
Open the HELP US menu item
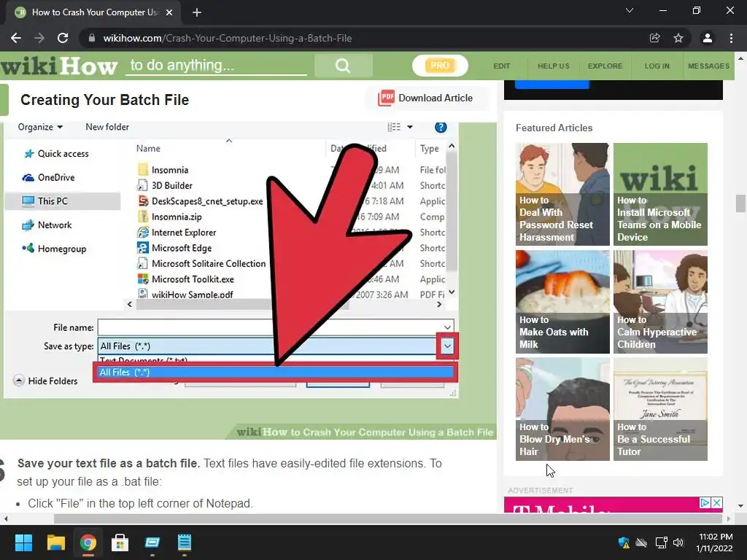(x=554, y=66)
